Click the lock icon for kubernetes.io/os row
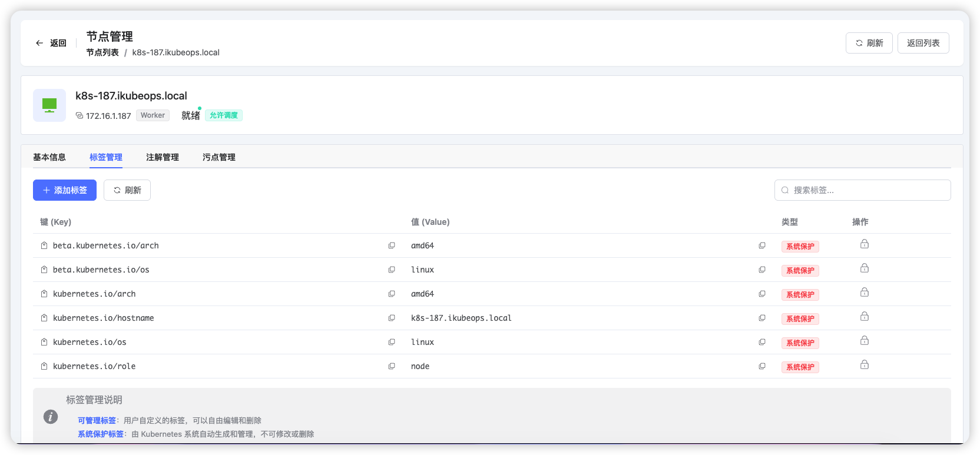The width and height of the screenshot is (980, 455). click(x=864, y=341)
